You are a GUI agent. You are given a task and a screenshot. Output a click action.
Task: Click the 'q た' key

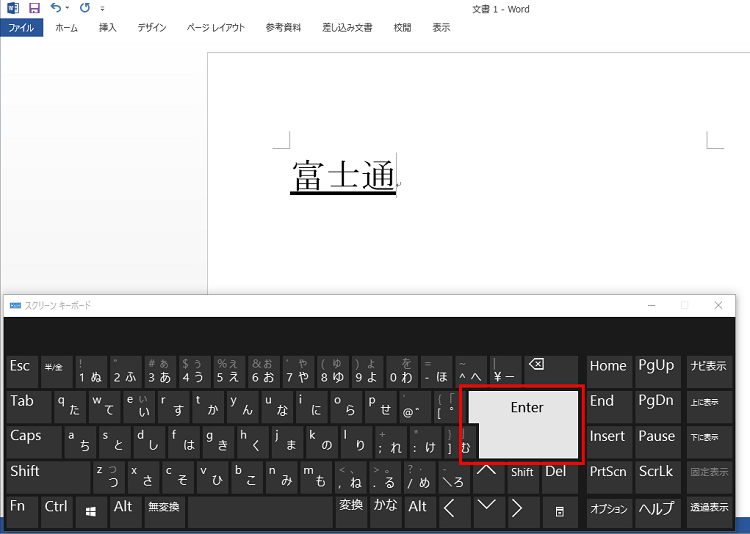pos(70,407)
